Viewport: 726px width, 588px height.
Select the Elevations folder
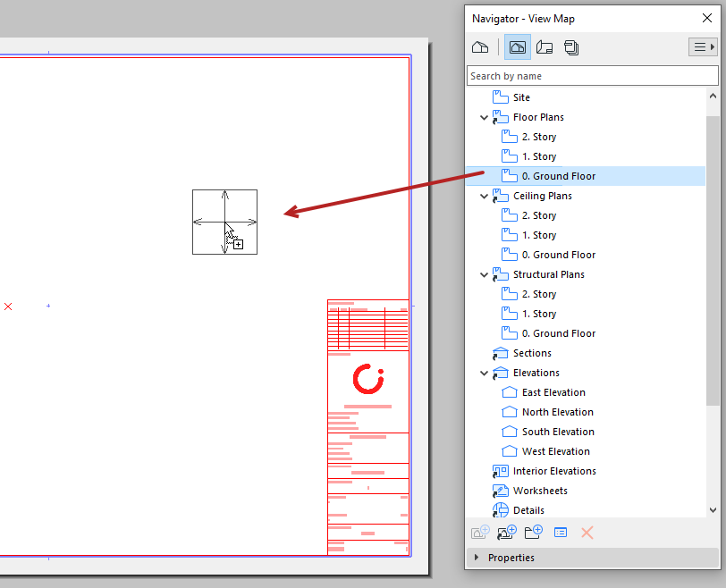point(536,373)
